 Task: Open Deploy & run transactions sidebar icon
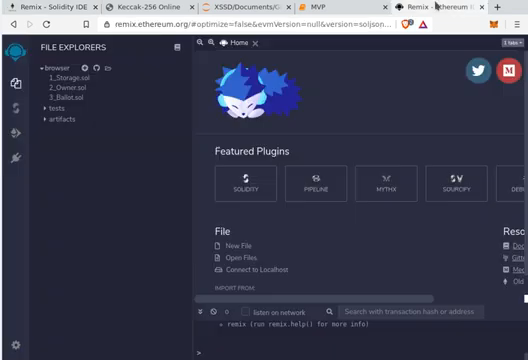tap(16, 133)
